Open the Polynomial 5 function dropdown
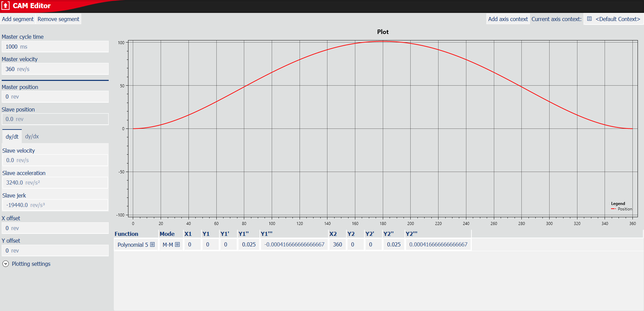644x311 pixels. (133, 245)
